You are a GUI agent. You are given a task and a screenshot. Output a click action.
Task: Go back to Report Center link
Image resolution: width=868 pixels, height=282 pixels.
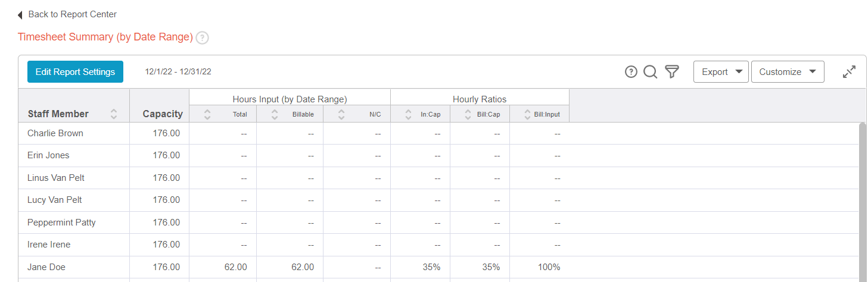click(72, 14)
